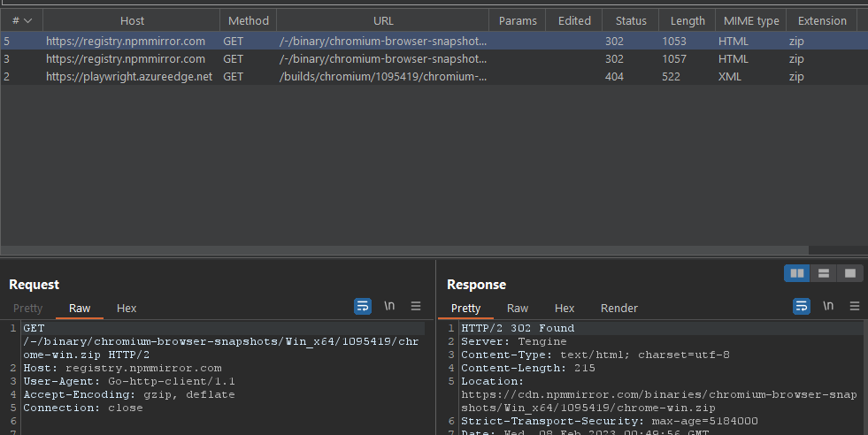Viewport: 868px width, 435px height.
Task: Sort table by Extension column header
Action: (x=822, y=21)
